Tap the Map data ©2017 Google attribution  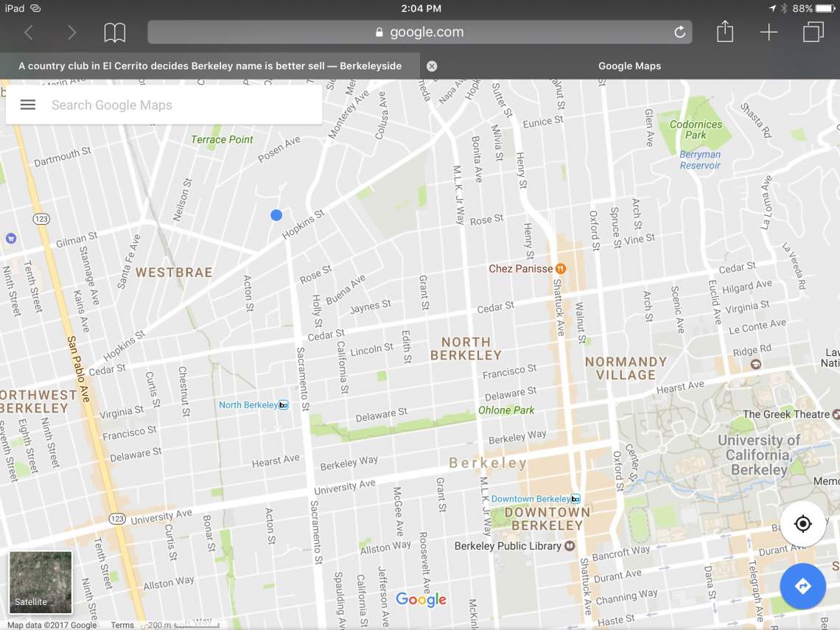point(52,625)
